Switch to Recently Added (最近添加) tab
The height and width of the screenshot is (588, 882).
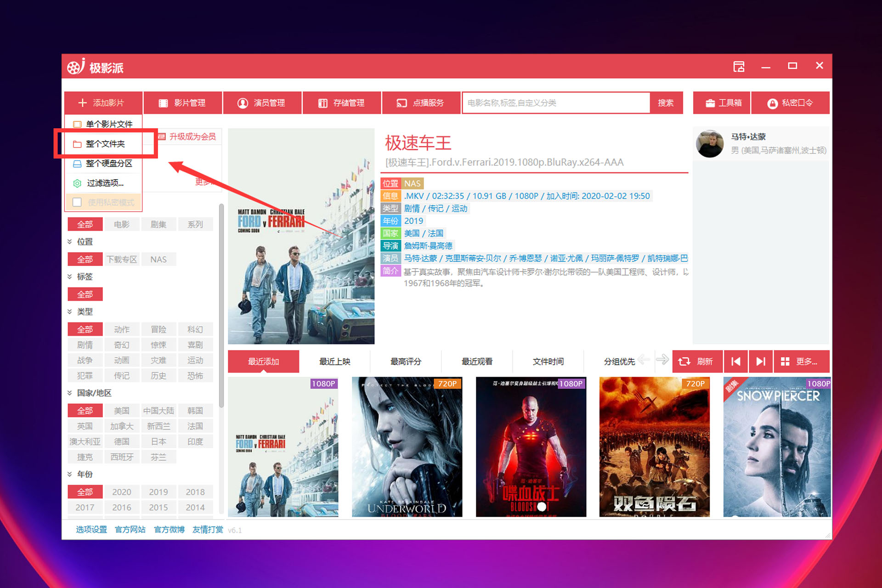tap(263, 362)
